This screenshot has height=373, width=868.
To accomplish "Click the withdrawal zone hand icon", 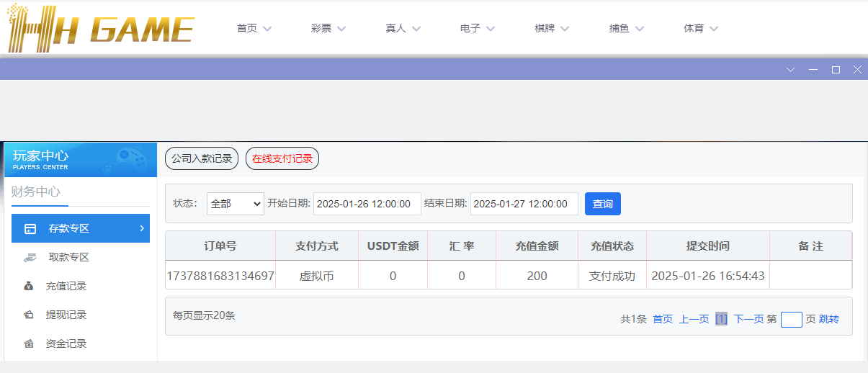I will [x=30, y=257].
